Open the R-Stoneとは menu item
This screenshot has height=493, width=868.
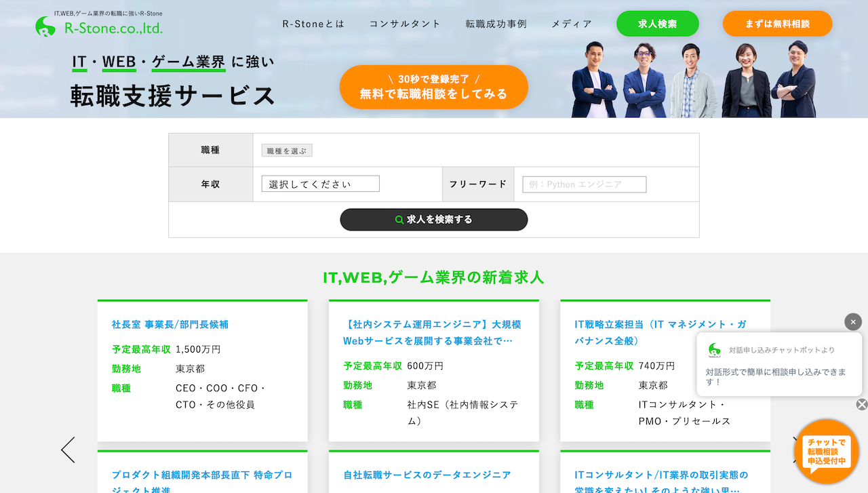click(313, 24)
